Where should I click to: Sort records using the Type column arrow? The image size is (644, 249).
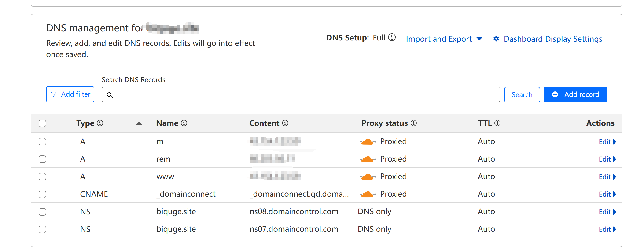[x=139, y=123]
